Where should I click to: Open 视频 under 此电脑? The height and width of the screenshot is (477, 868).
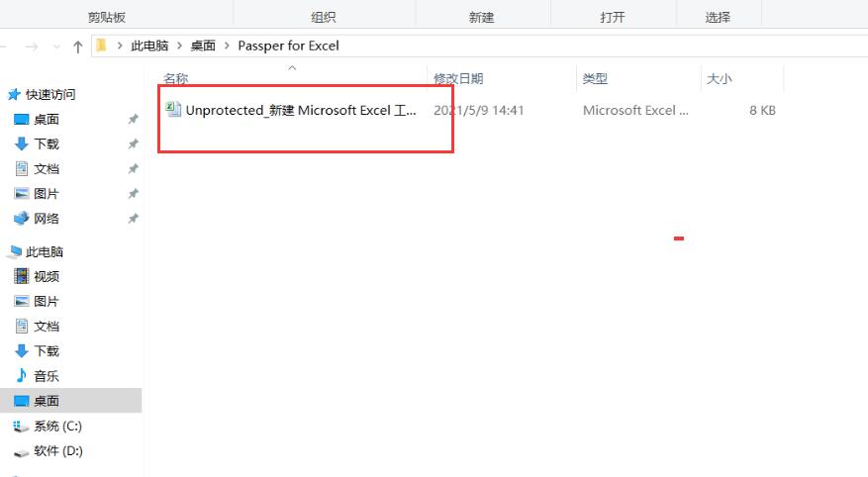pos(47,276)
